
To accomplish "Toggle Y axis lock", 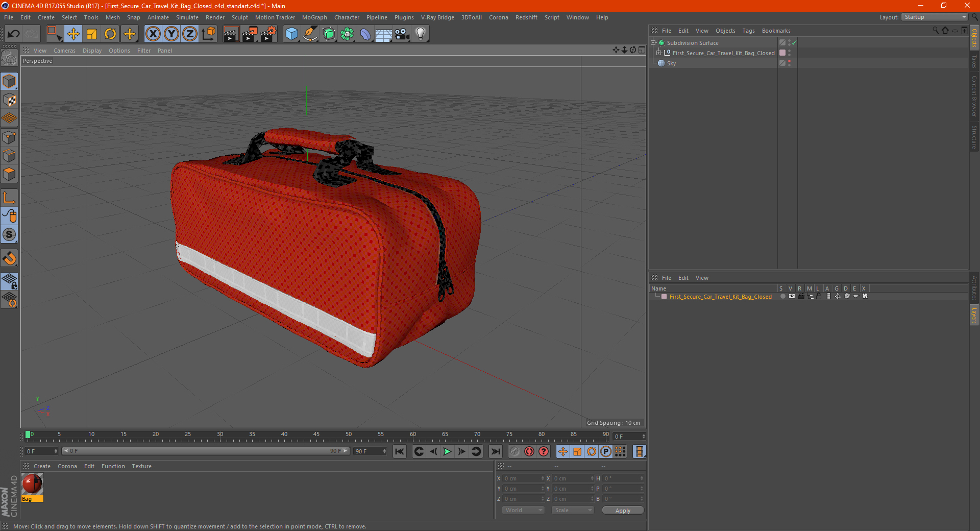I will click(x=171, y=34).
